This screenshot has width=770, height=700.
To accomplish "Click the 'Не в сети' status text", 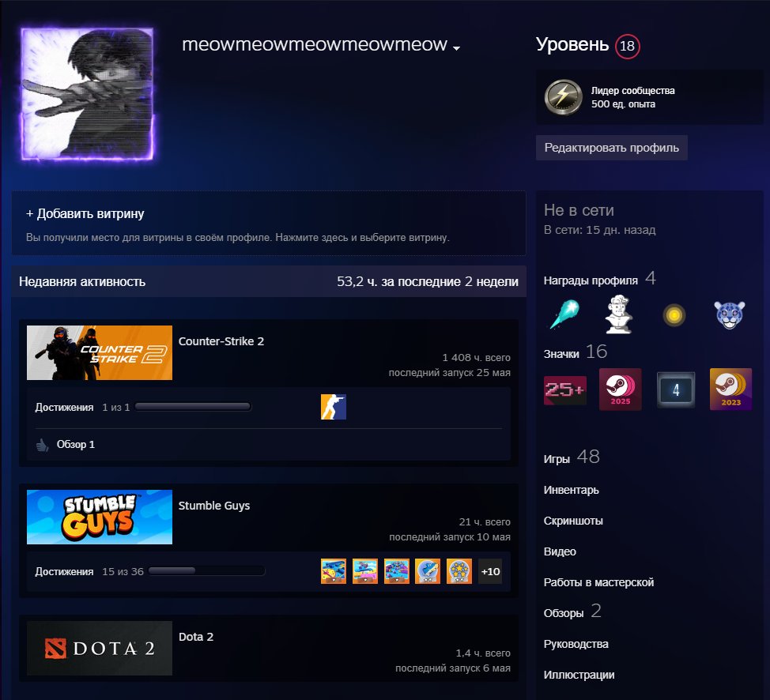I will [579, 210].
